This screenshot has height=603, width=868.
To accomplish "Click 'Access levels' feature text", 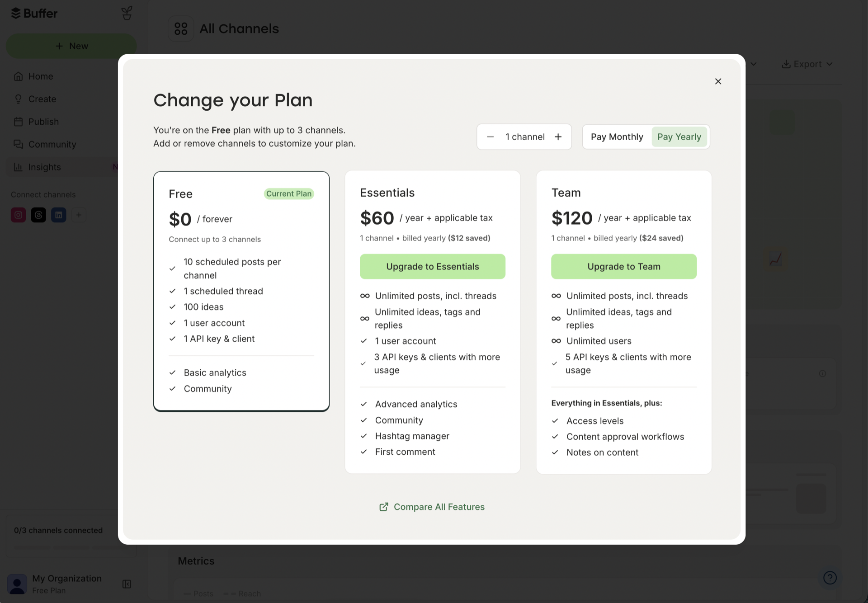I will [x=595, y=421].
